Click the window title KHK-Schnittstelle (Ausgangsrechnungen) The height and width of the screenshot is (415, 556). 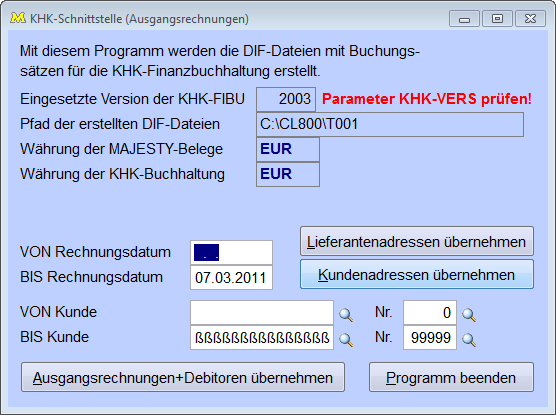pos(139,19)
